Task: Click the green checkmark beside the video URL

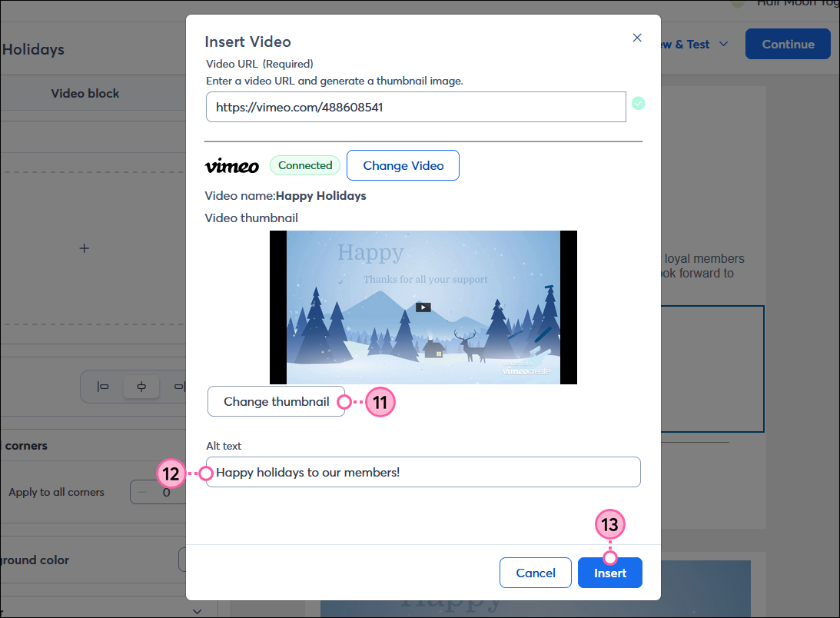Action: [x=639, y=103]
